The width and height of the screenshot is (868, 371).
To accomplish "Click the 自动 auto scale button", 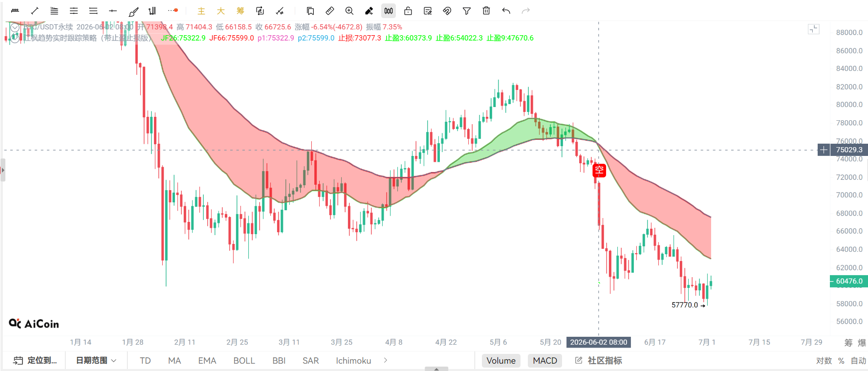I will click(x=858, y=361).
